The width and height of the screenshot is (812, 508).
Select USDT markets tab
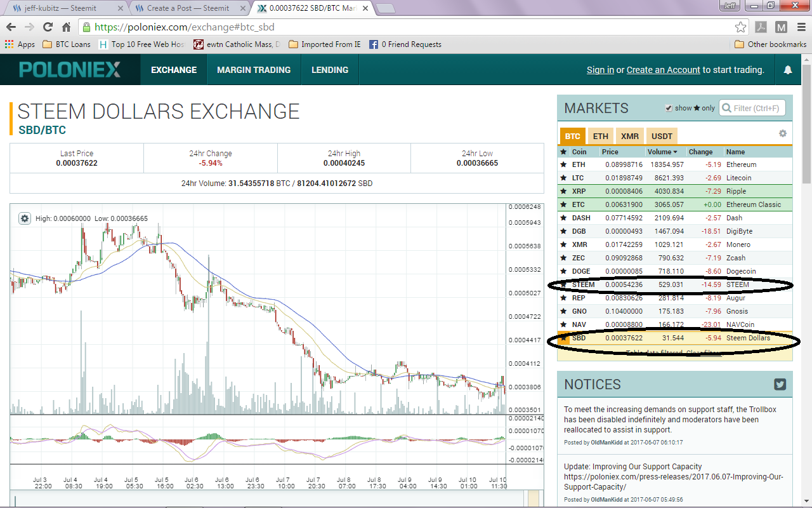[x=662, y=136]
